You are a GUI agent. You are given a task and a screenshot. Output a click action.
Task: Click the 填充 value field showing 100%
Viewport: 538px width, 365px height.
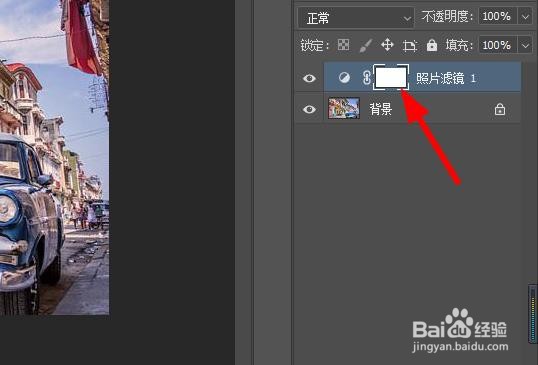click(498, 45)
